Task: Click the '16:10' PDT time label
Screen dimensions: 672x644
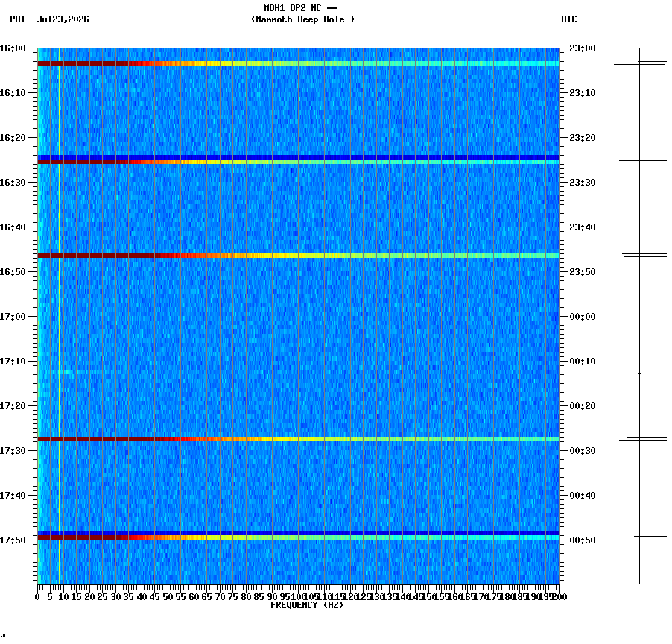Action: (x=13, y=93)
